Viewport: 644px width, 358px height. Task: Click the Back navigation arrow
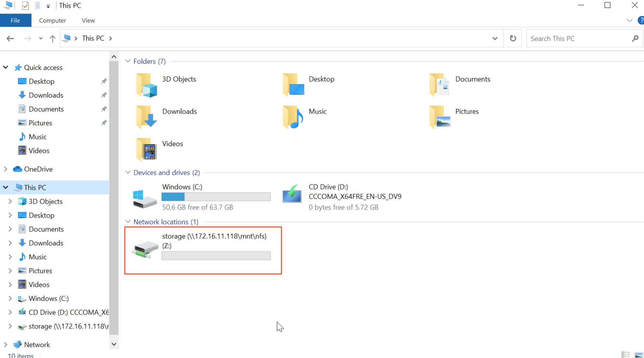pos(10,39)
